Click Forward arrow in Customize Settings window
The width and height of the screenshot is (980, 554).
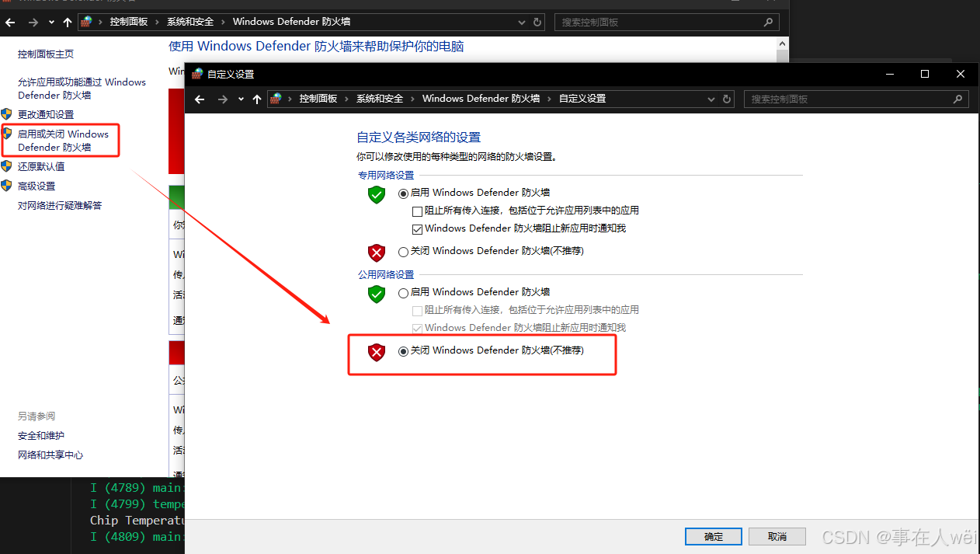coord(223,99)
